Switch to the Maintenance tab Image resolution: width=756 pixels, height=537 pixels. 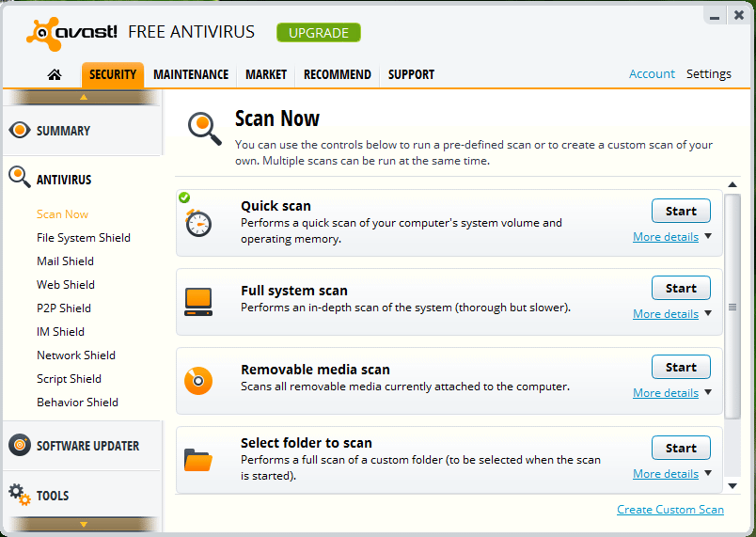click(x=191, y=74)
